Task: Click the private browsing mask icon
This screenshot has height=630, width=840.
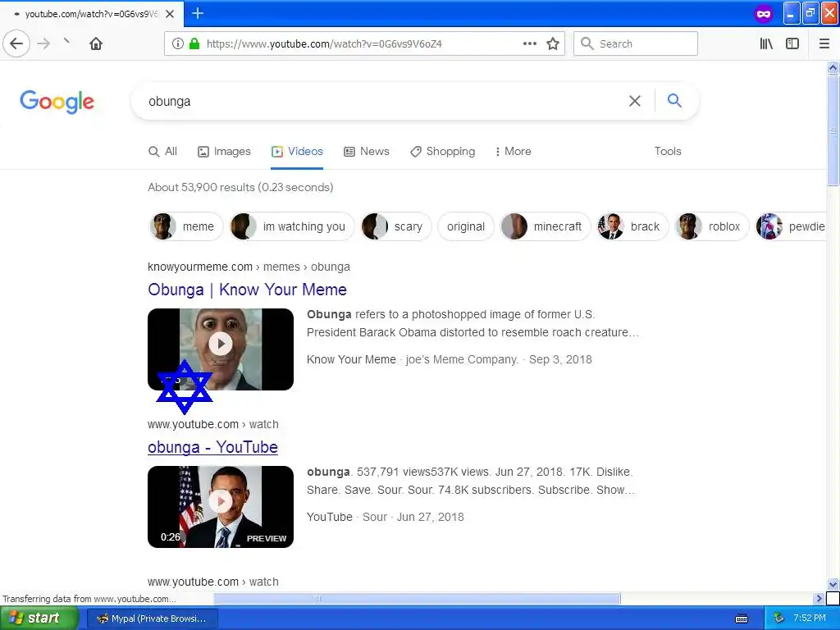Action: (764, 14)
